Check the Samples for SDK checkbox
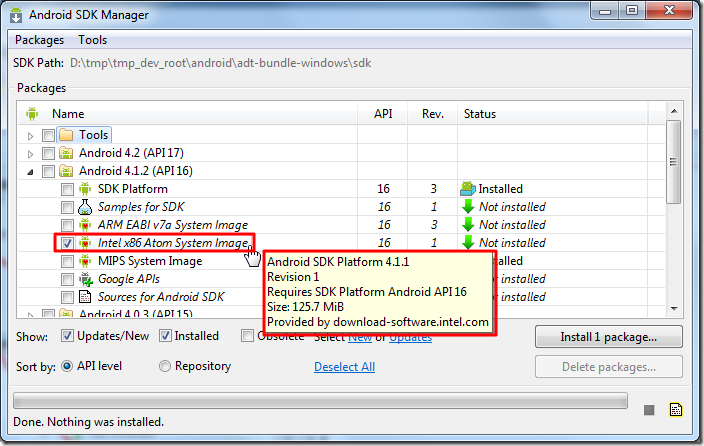 click(x=67, y=207)
